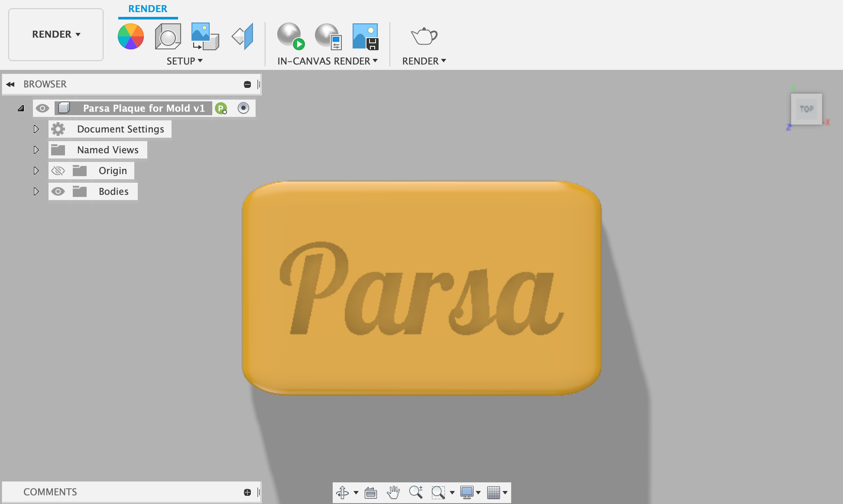Toggle visibility of Origin folder
This screenshot has width=843, height=504.
(x=58, y=171)
